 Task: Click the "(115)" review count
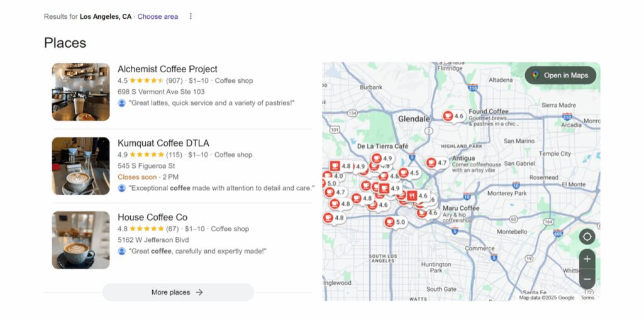point(174,155)
